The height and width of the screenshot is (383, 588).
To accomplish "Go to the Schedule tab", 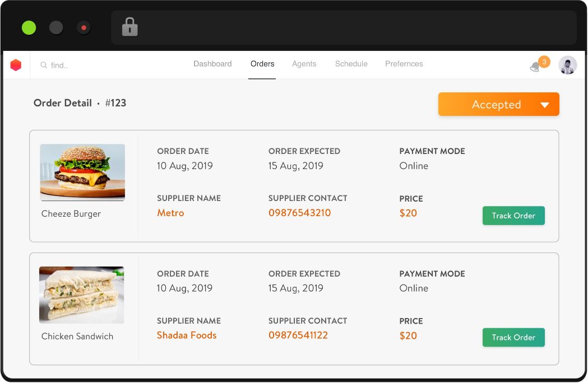I will pyautogui.click(x=351, y=64).
